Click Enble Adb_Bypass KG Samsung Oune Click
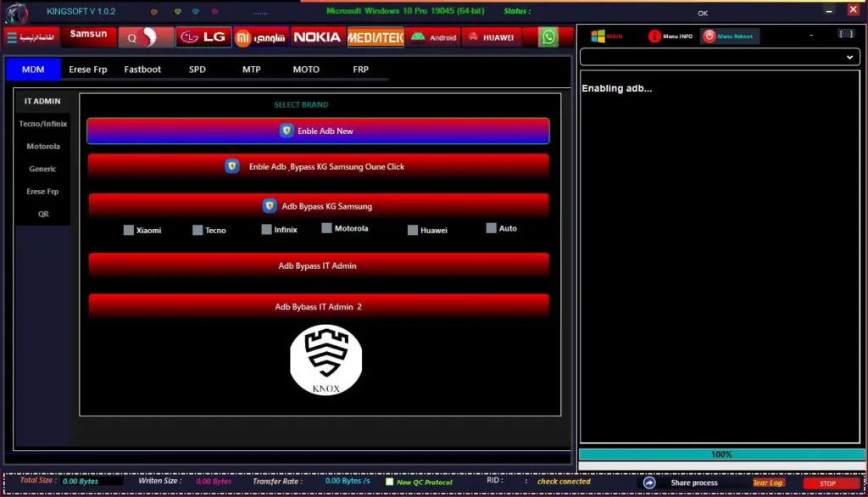 point(319,166)
